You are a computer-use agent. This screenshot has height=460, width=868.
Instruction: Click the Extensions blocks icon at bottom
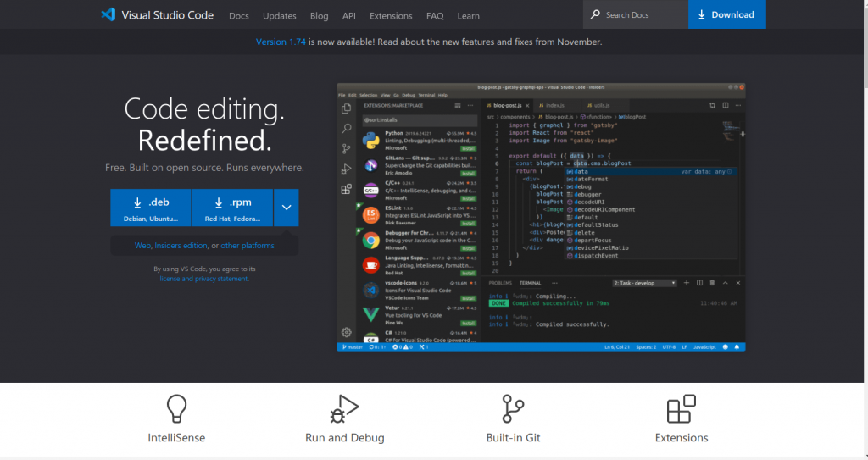coord(682,409)
